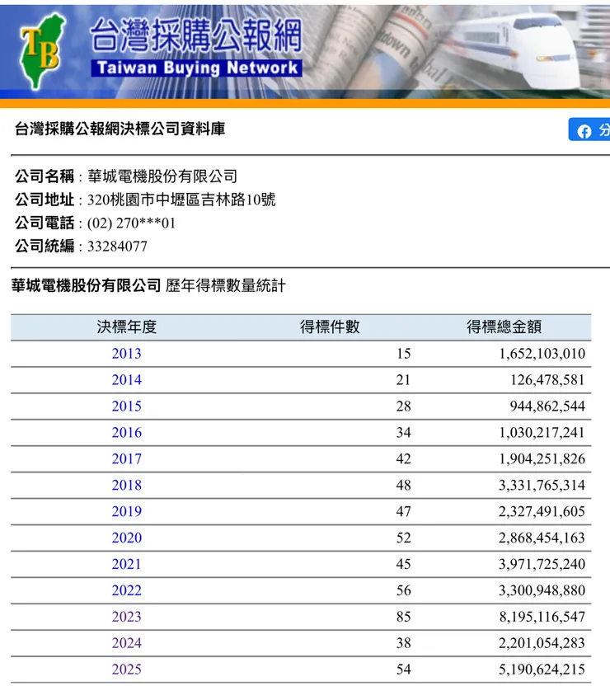Click the amount 944,862,544
This screenshot has width=610, height=700.
click(547, 406)
